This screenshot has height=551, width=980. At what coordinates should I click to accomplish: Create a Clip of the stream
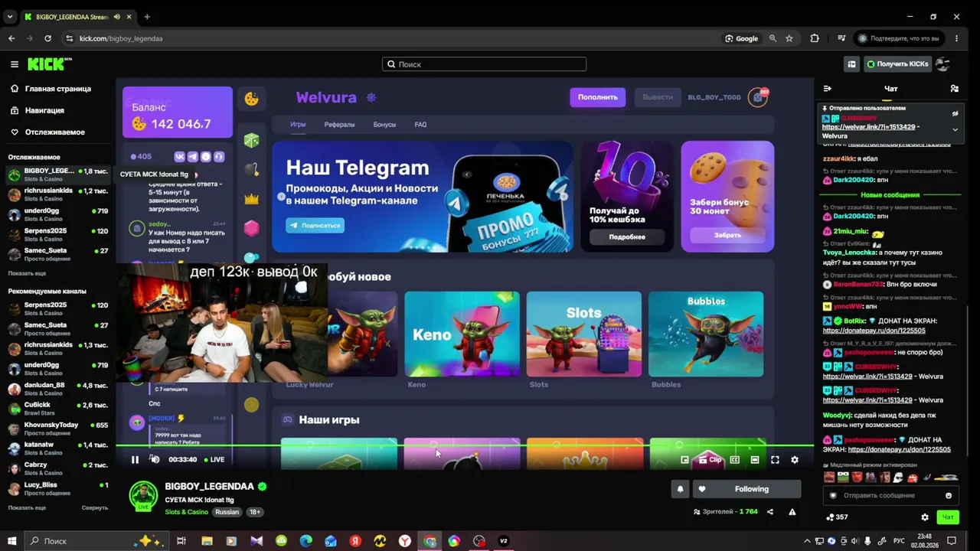pos(710,459)
